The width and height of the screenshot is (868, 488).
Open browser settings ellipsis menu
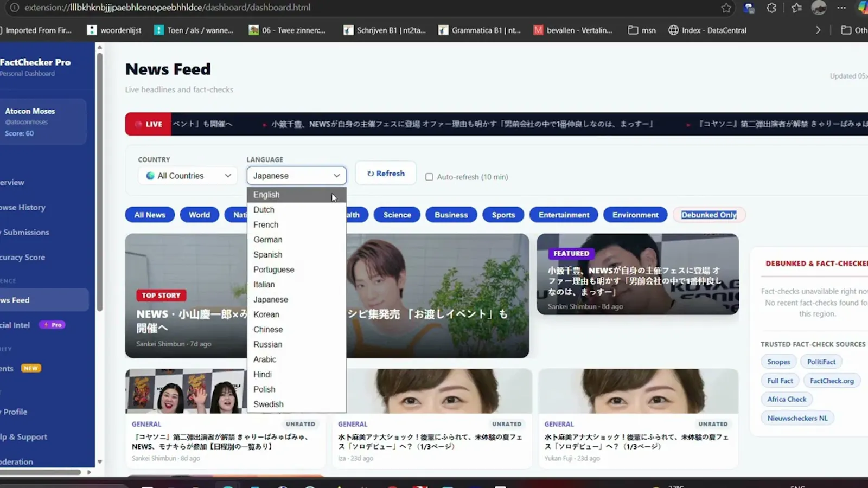(x=841, y=8)
